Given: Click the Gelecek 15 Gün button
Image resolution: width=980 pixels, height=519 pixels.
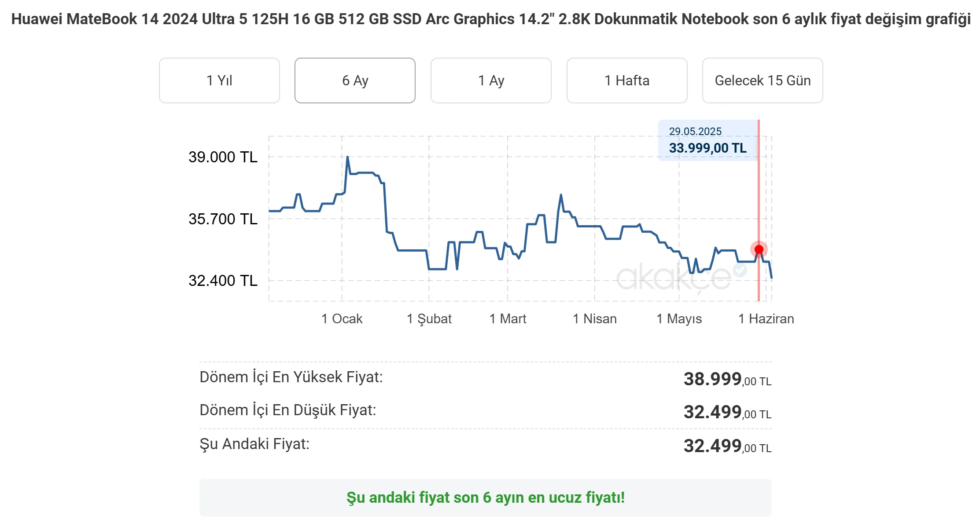Looking at the screenshot, I should (763, 80).
